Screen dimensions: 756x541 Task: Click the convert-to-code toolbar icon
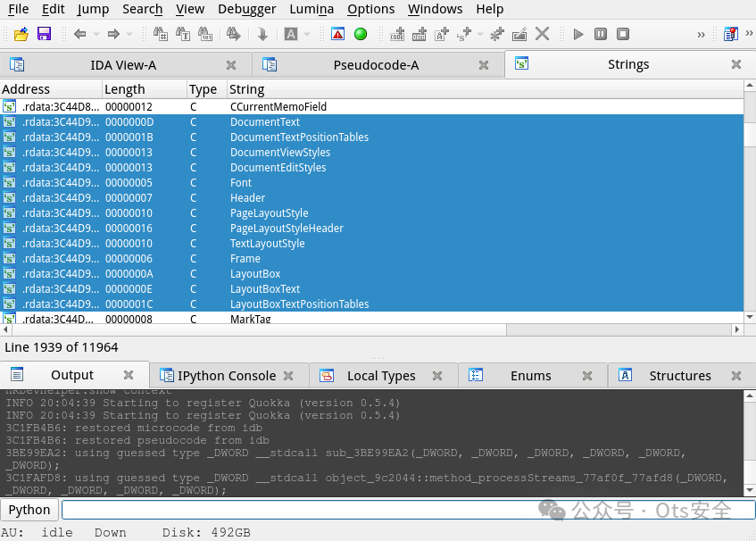tap(397, 34)
